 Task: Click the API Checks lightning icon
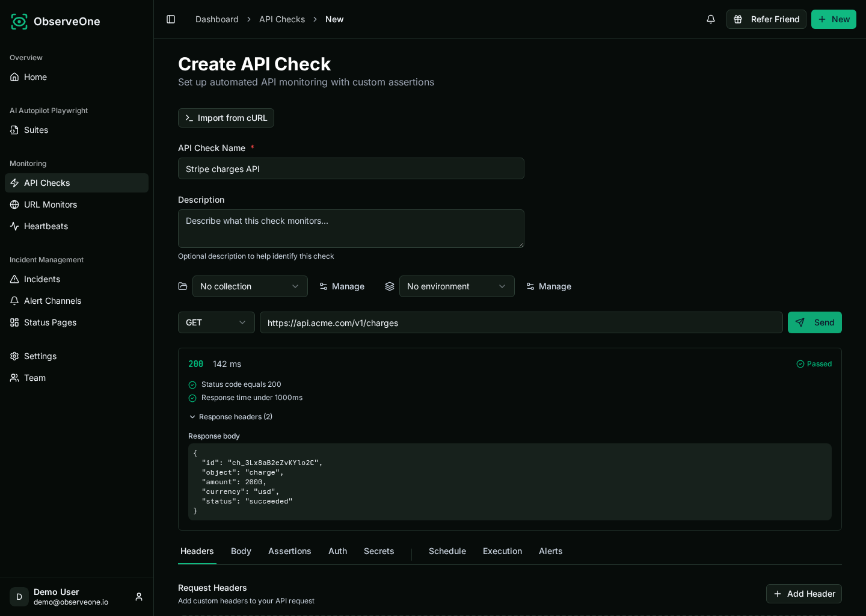tap(14, 183)
